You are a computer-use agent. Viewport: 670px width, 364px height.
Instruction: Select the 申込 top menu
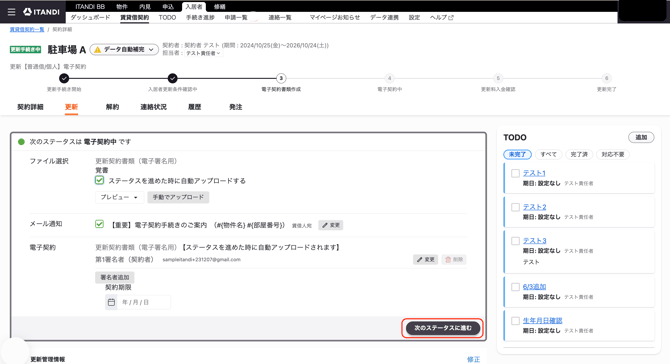(168, 6)
